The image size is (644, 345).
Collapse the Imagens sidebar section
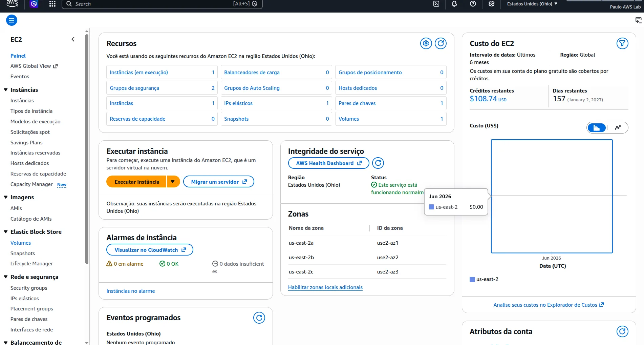pyautogui.click(x=6, y=197)
